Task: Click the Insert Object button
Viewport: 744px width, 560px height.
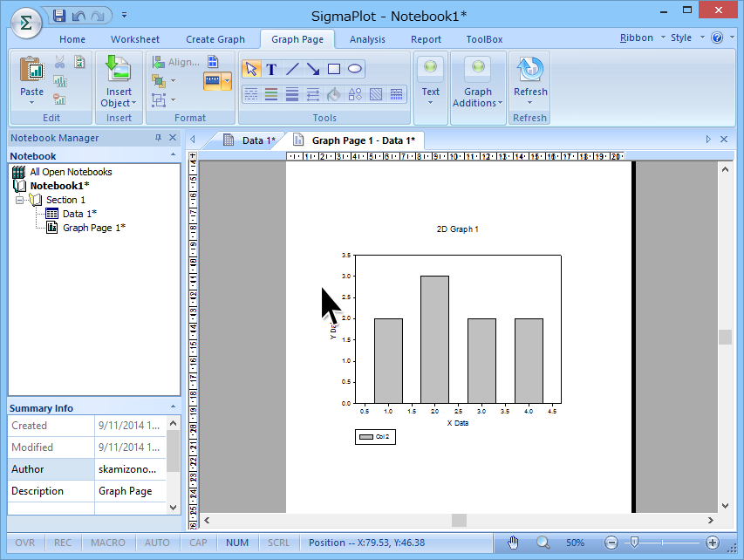Action: coord(118,81)
